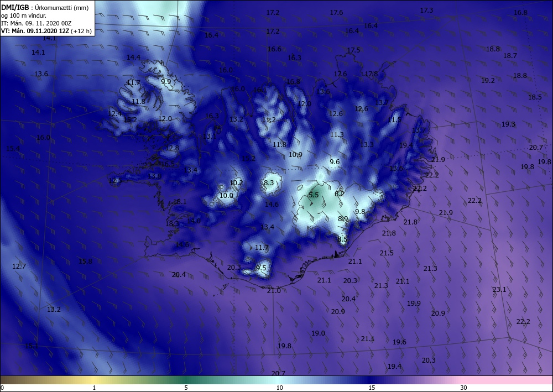Image resolution: width=553 pixels, height=392 pixels.
Task: Click the 10.0 value on the map
Action: click(226, 195)
